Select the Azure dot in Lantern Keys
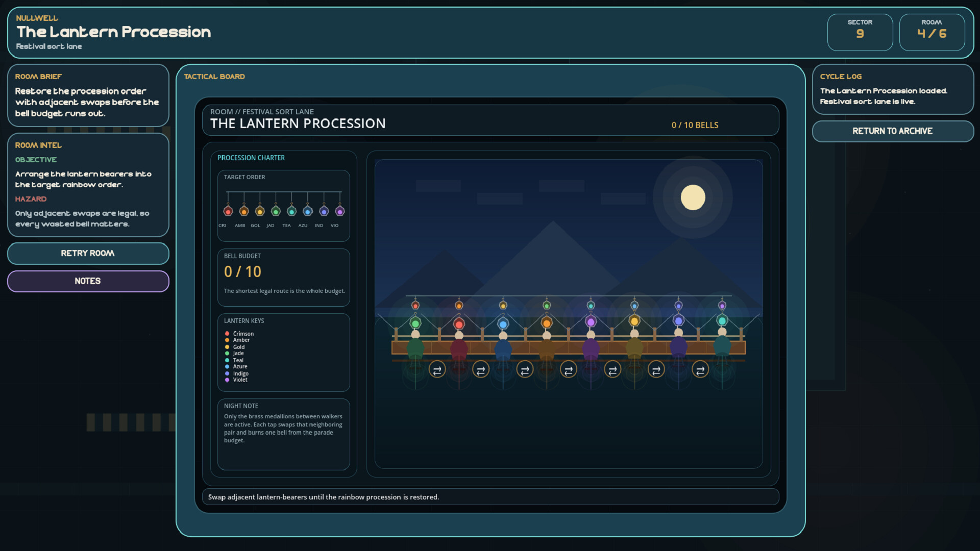The width and height of the screenshot is (980, 551). pos(227,367)
